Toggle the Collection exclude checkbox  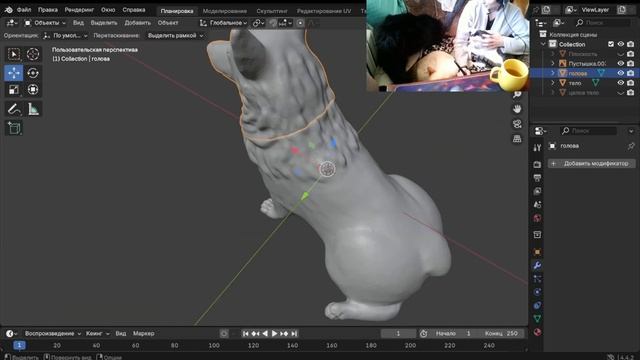(611, 44)
